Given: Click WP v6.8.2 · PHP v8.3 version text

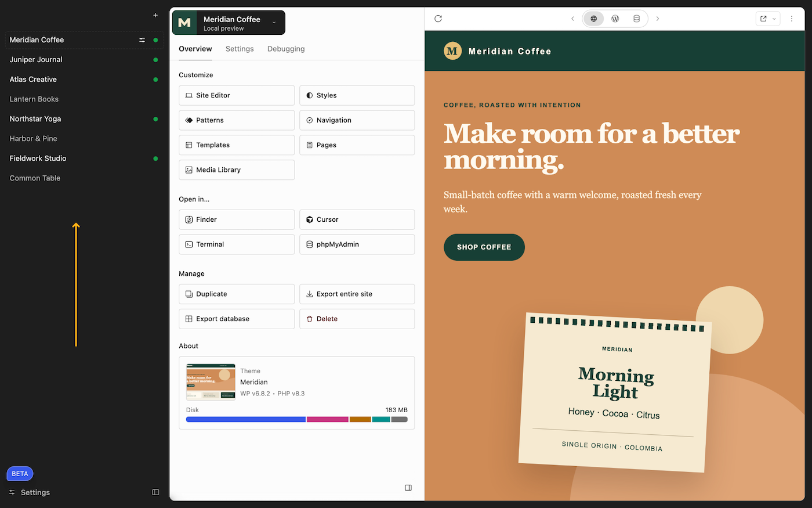Looking at the screenshot, I should click(273, 394).
